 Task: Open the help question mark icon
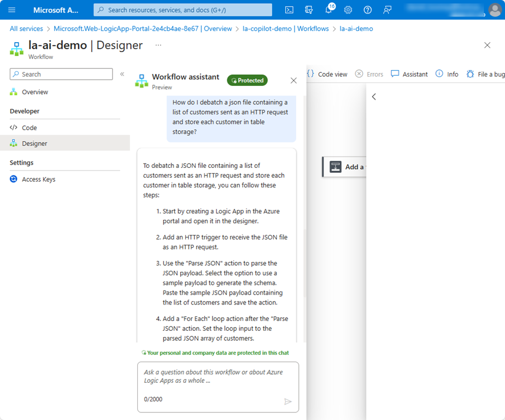tap(368, 10)
